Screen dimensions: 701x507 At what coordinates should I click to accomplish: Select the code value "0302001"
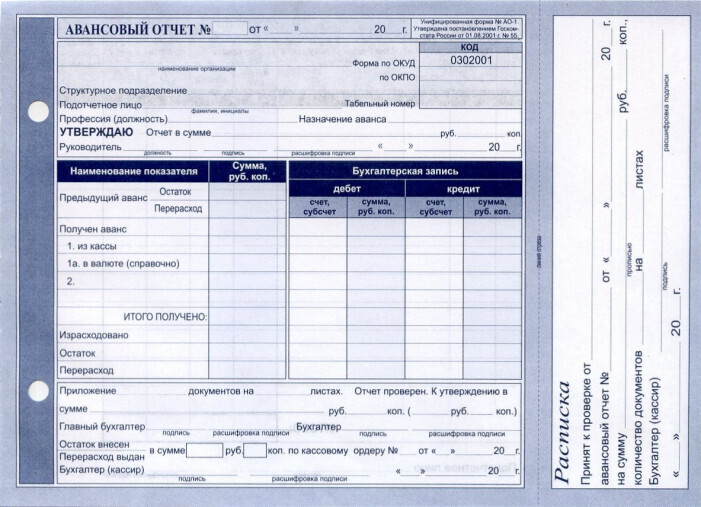coord(471,60)
